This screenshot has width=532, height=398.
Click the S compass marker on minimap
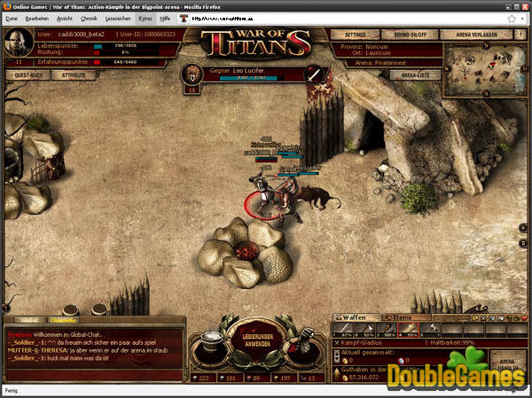[x=486, y=92]
